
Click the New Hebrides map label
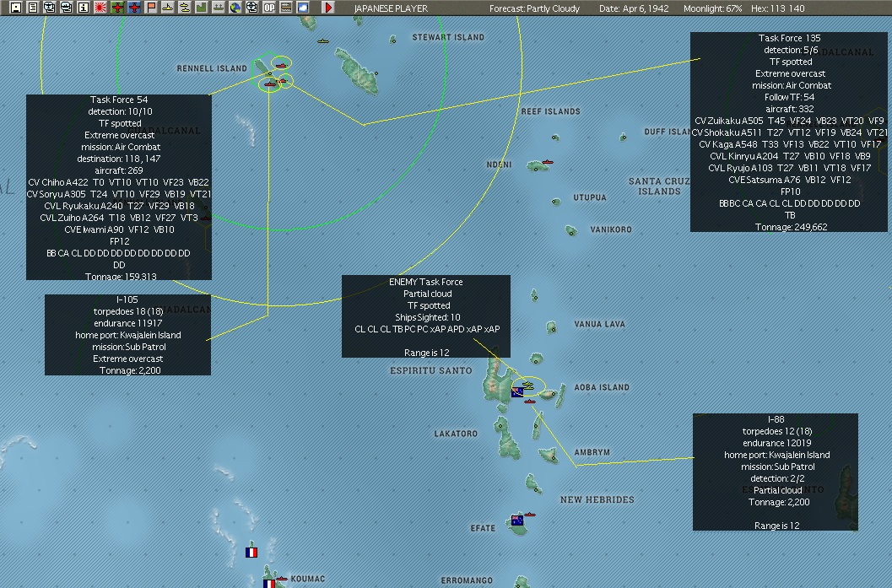(597, 500)
